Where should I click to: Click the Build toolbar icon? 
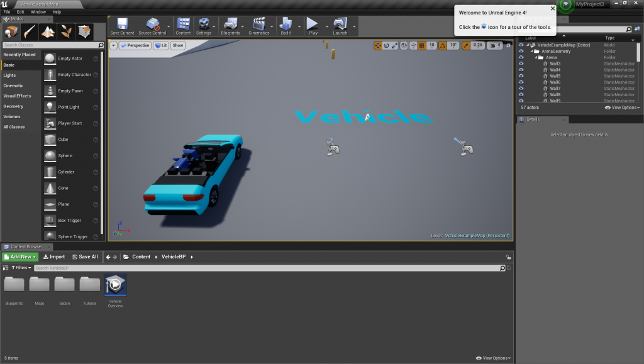point(286,26)
